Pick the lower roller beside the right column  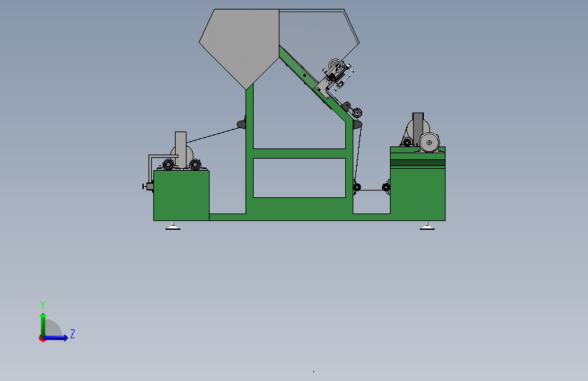point(357,186)
